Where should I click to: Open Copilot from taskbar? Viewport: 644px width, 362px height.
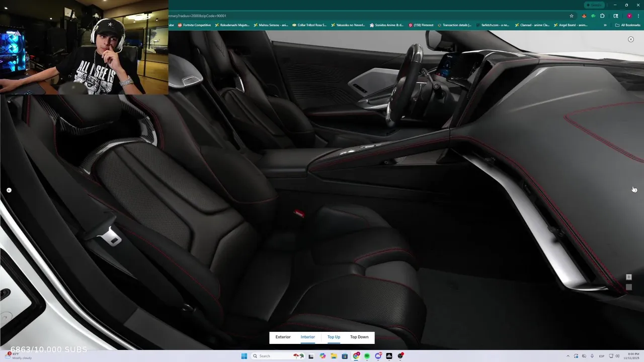[x=323, y=356]
